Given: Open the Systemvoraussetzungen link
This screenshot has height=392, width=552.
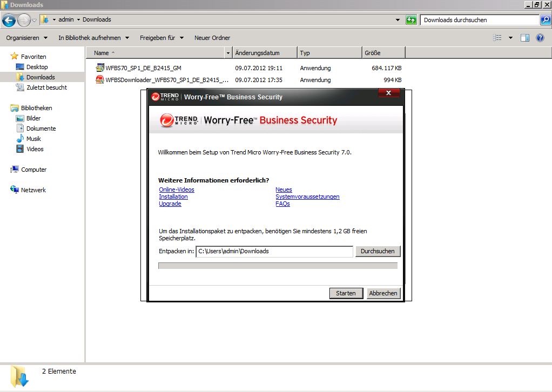Looking at the screenshot, I should 307,197.
